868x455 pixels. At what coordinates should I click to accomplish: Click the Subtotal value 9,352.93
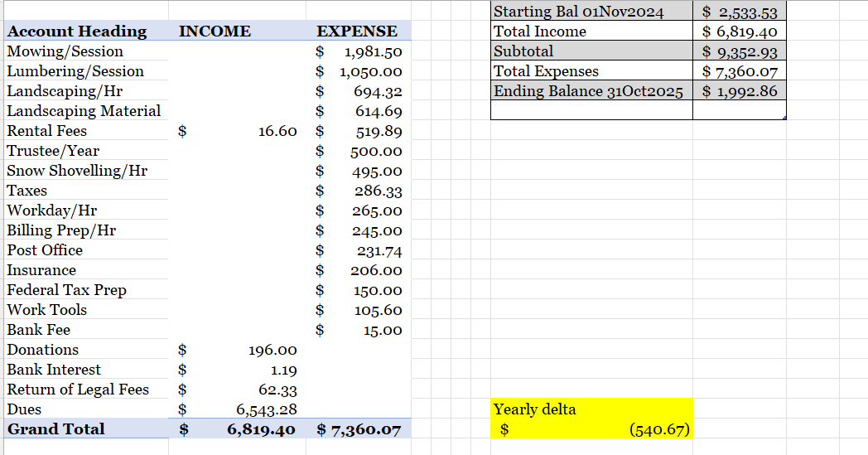739,51
